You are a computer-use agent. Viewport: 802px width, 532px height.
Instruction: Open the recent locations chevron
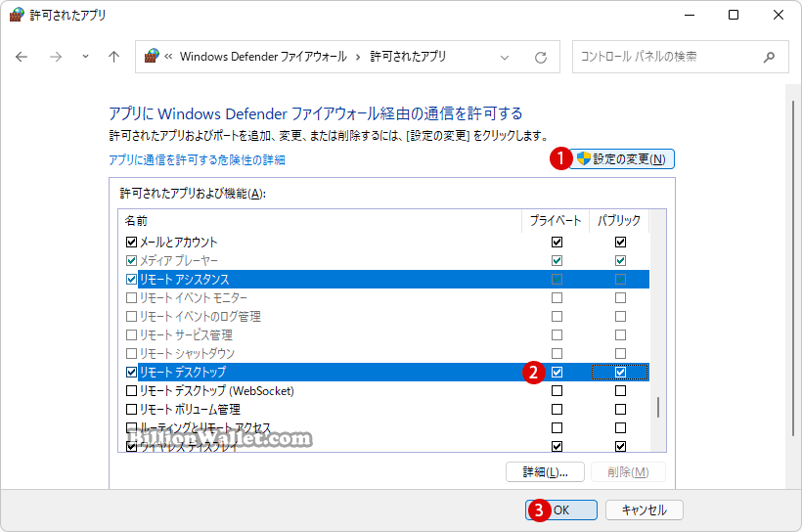click(85, 57)
